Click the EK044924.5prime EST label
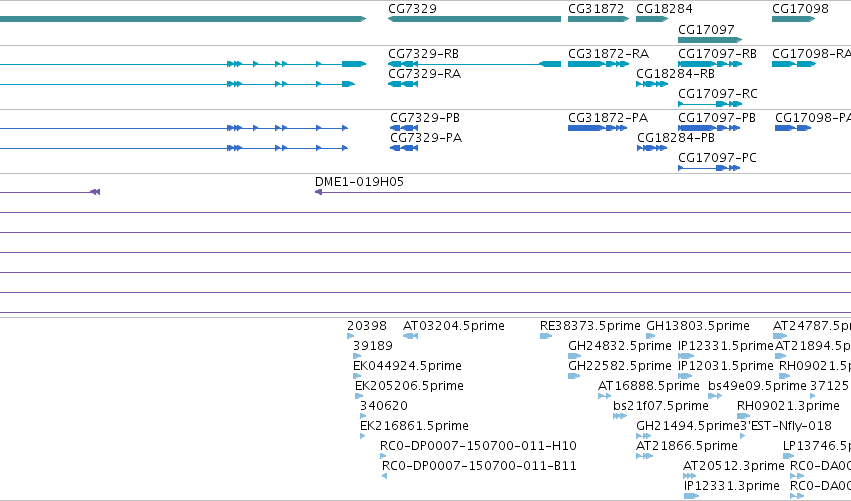 pyautogui.click(x=407, y=366)
